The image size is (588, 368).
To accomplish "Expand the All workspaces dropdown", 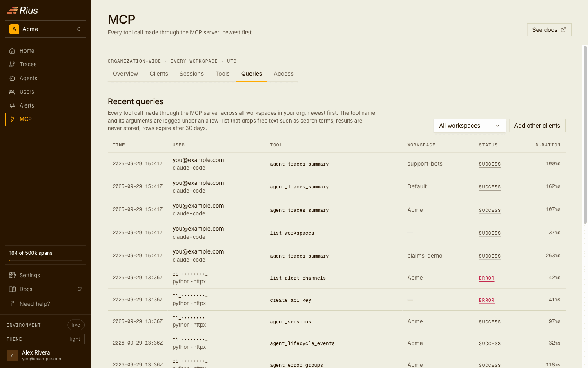I will pyautogui.click(x=470, y=126).
